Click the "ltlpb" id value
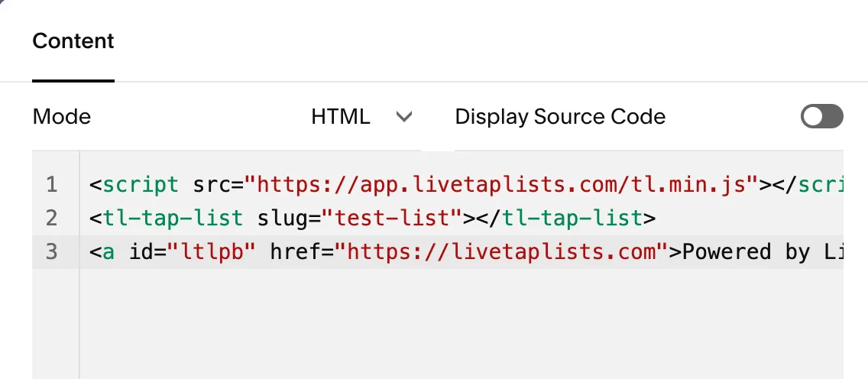The height and width of the screenshot is (379, 868). point(212,251)
